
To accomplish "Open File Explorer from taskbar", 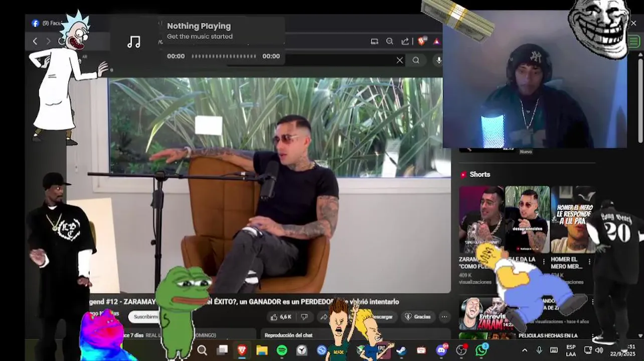I will point(262,350).
